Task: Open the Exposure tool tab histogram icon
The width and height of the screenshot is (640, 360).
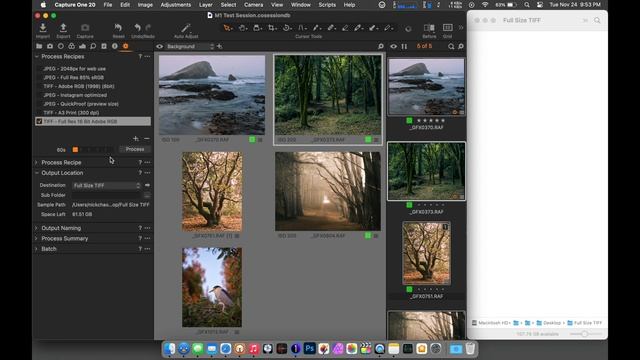Action: click(82, 46)
